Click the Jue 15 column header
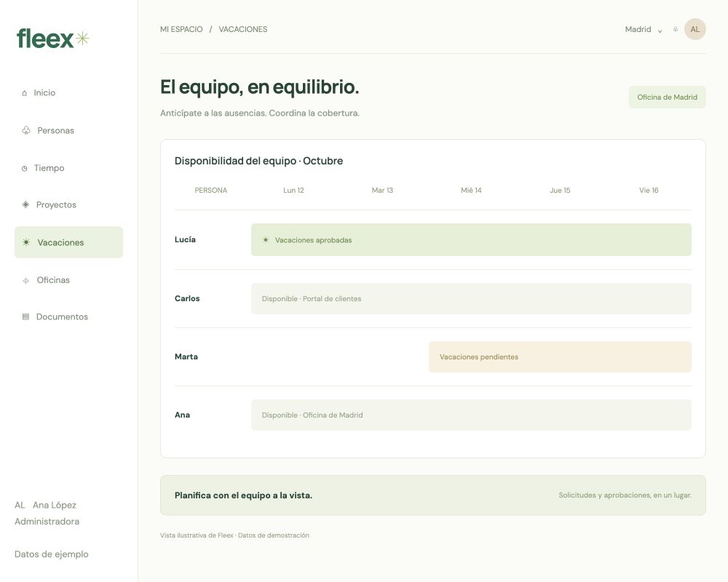The image size is (728, 582). 560,191
